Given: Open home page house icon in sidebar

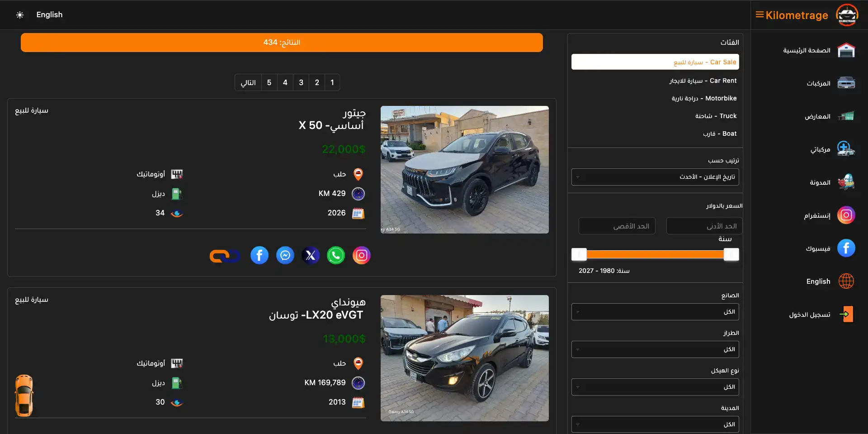Looking at the screenshot, I should (846, 50).
